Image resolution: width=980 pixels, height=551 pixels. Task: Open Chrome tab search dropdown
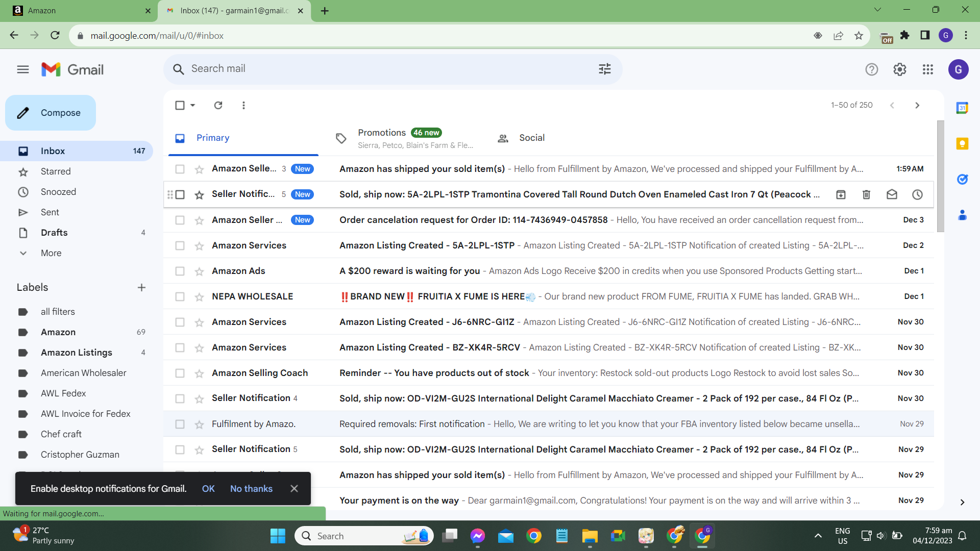tap(877, 10)
